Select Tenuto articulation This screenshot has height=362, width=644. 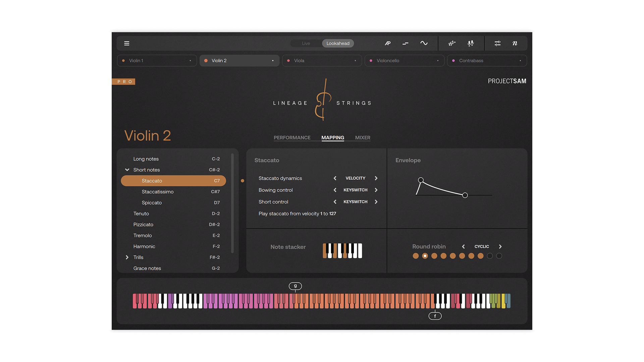(x=173, y=214)
